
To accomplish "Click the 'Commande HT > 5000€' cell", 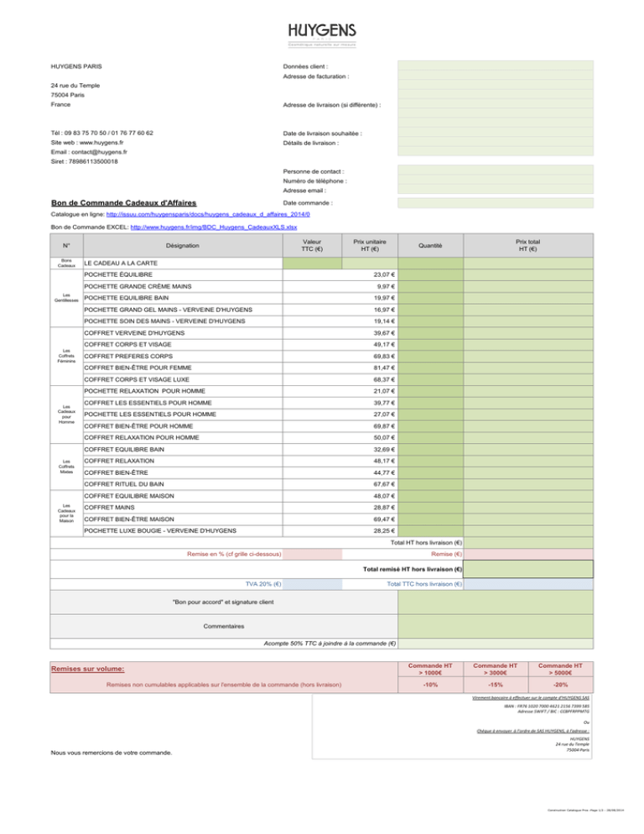I will pyautogui.click(x=560, y=669).
